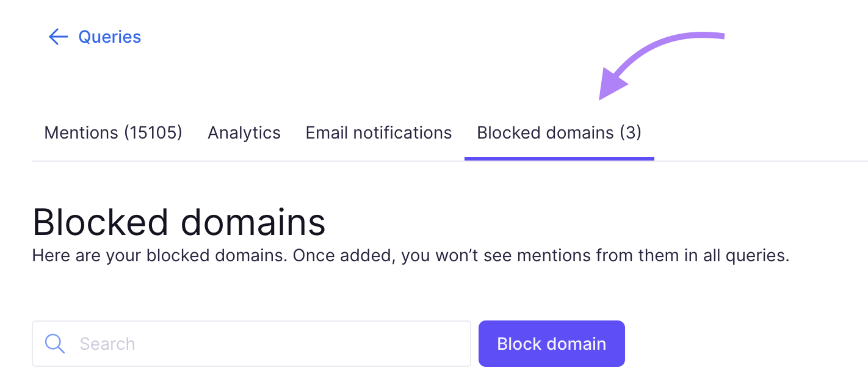Screen dimensions: 868x387
Task: Click the Block domain button
Action: coord(551,343)
